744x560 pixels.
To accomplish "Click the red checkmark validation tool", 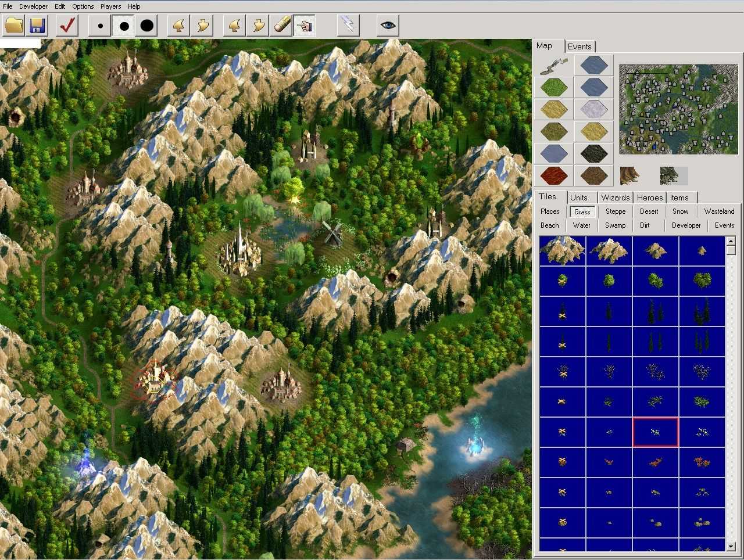I will 66,26.
